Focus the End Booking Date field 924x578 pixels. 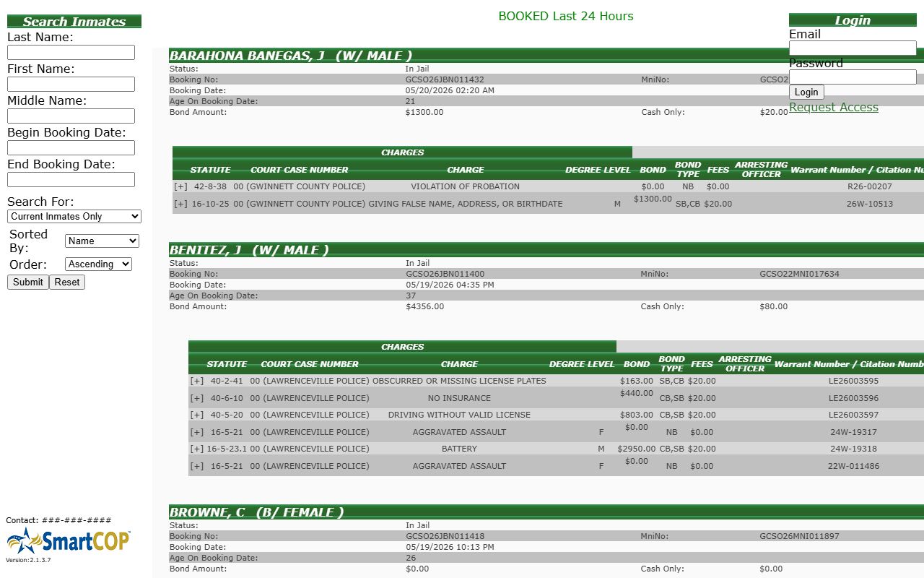point(71,180)
